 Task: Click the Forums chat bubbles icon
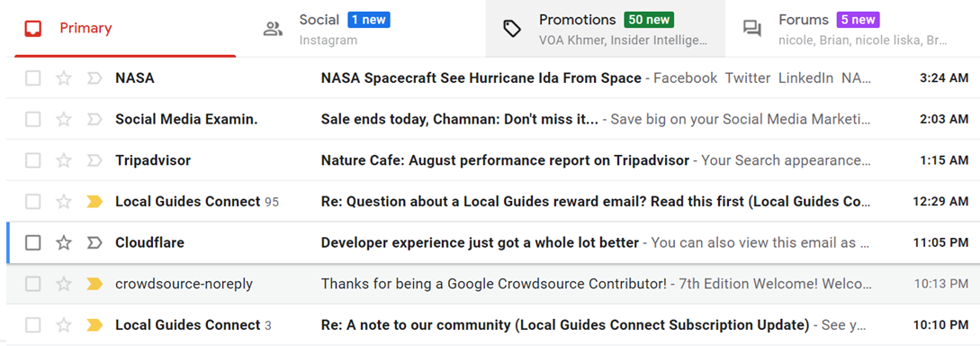pos(752,29)
